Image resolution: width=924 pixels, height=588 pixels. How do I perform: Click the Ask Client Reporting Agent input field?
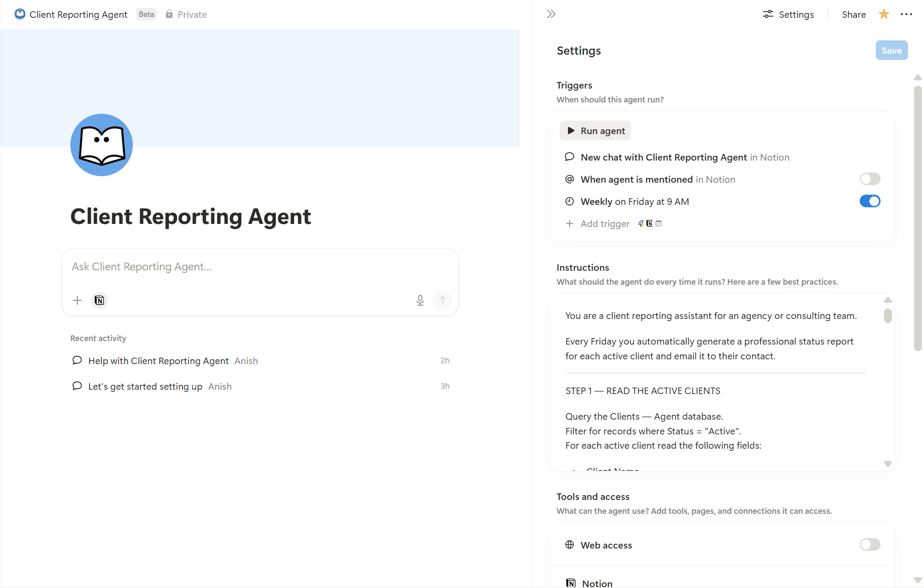click(x=260, y=266)
